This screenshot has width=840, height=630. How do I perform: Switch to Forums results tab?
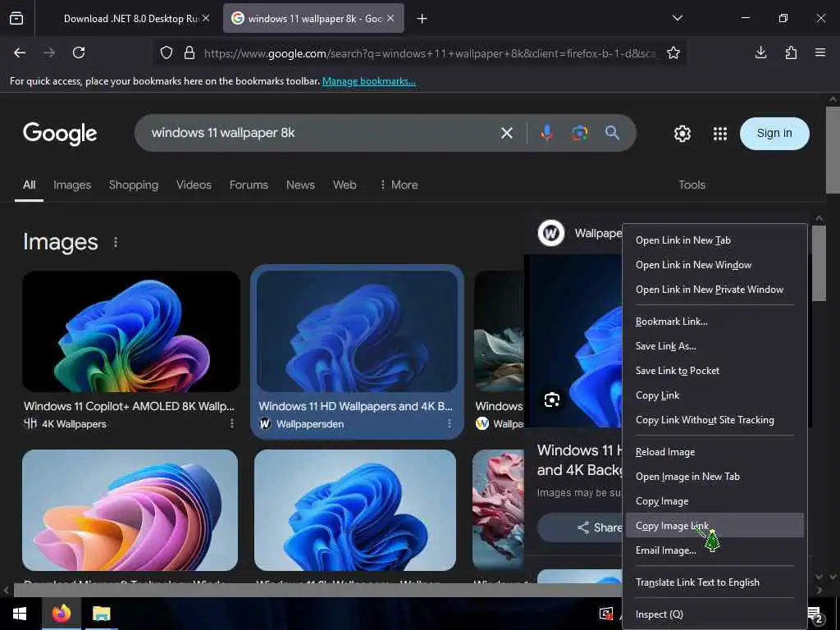(x=249, y=185)
